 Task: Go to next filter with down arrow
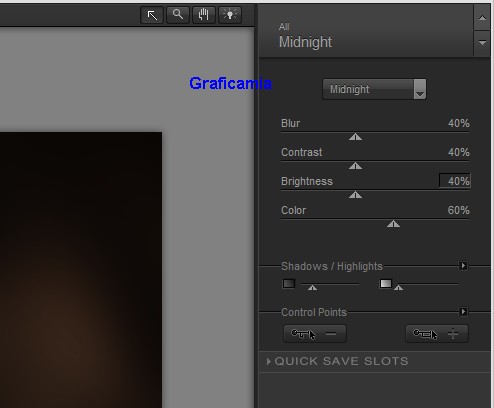(482, 43)
